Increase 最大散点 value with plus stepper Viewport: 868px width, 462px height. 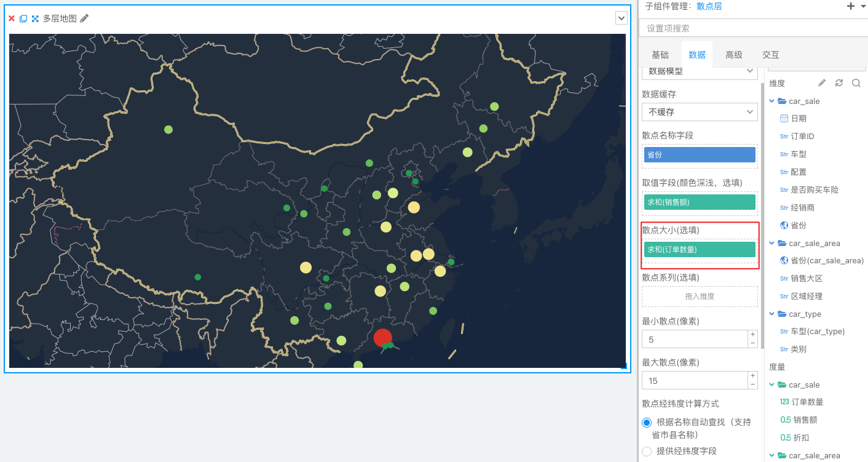752,376
